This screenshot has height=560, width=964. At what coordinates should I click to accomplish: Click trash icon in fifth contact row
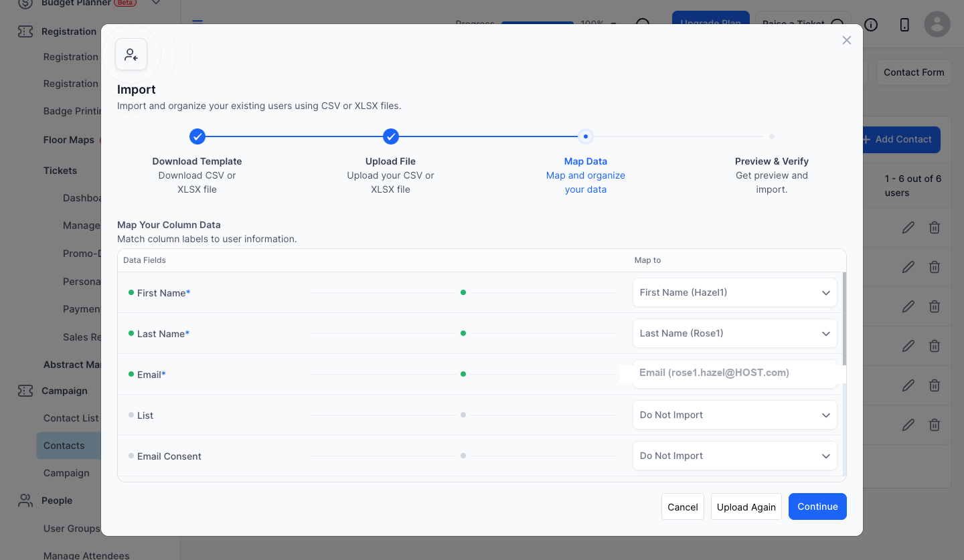[935, 385]
